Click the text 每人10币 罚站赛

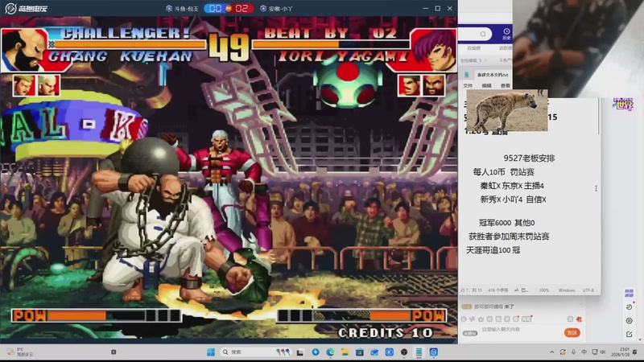pos(504,172)
